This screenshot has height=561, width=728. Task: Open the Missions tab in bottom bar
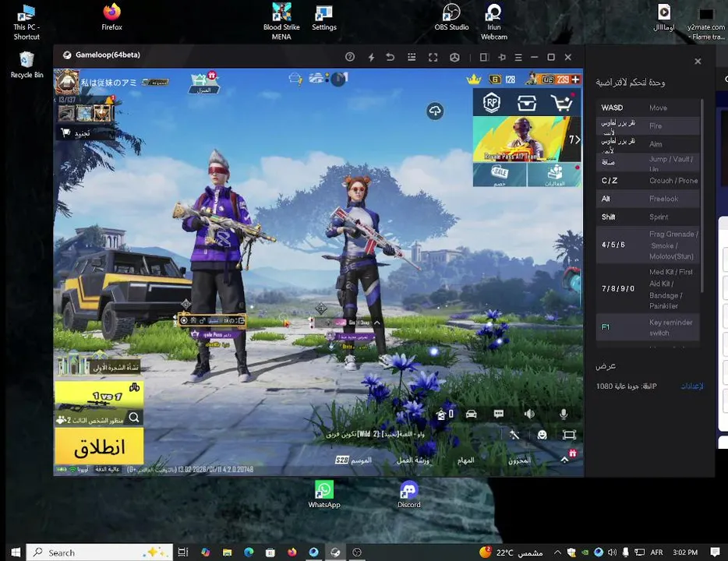pos(465,460)
